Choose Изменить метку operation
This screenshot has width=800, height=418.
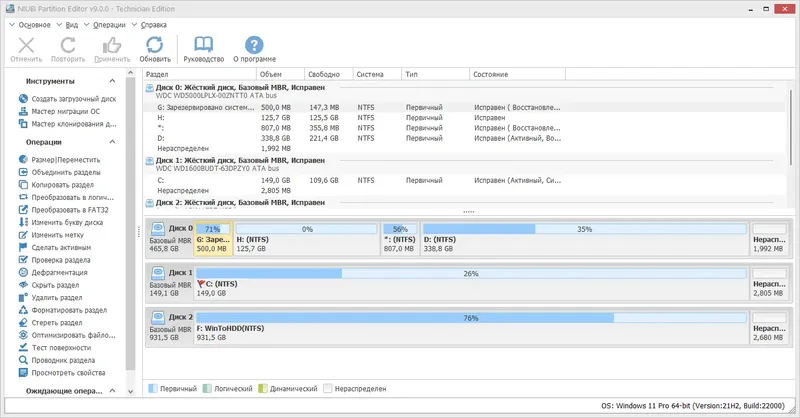click(x=51, y=235)
